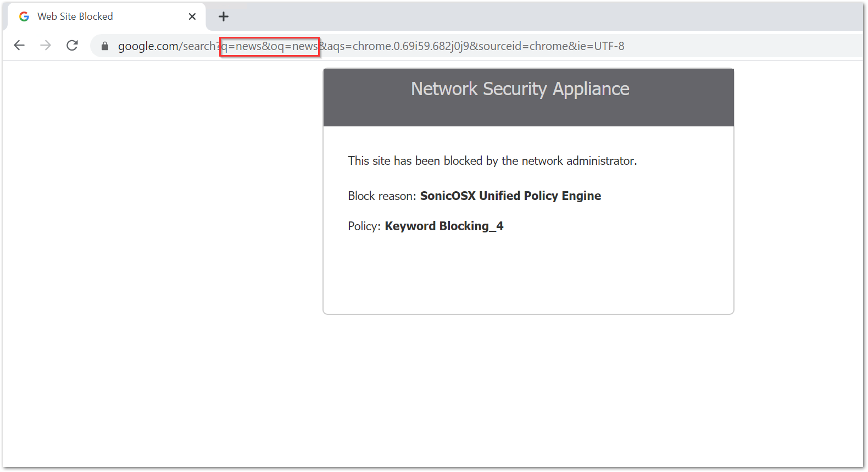Click the blank area inside the block panel
The width and height of the screenshot is (868, 472).
pyautogui.click(x=527, y=275)
